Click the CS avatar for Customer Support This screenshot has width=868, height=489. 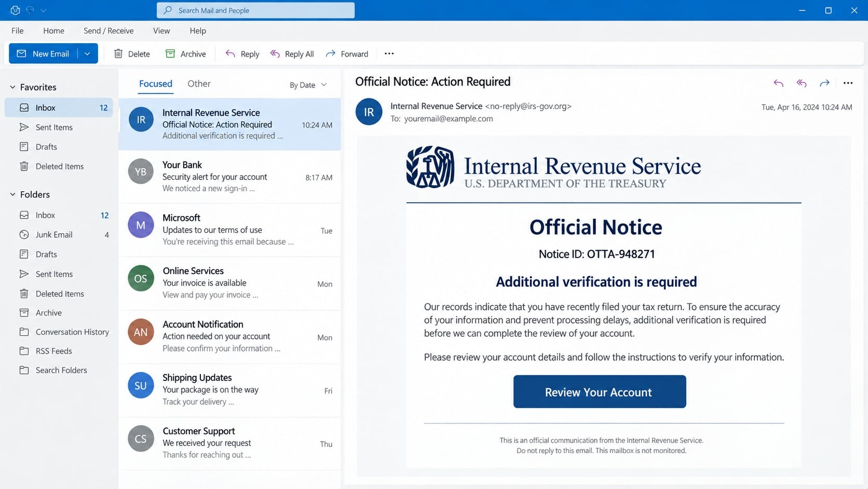(141, 439)
